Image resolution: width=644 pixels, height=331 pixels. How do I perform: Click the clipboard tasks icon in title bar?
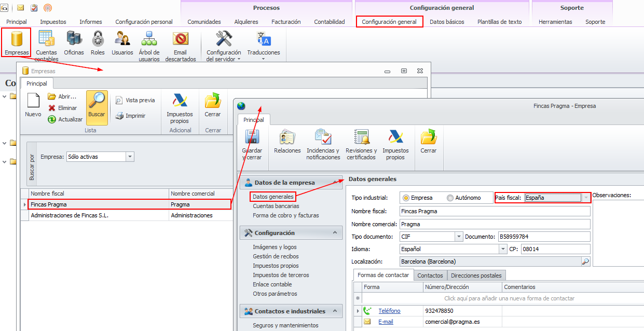click(x=34, y=7)
